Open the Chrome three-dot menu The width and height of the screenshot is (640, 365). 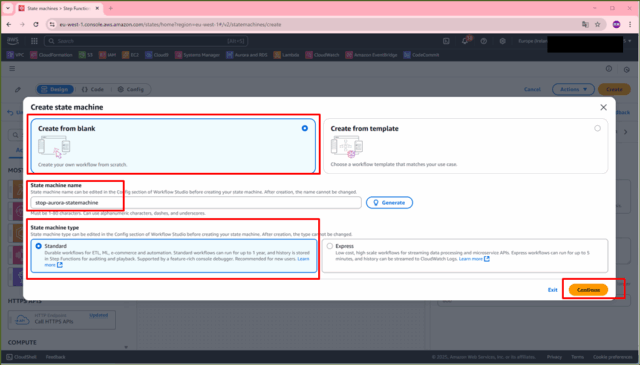(631, 24)
